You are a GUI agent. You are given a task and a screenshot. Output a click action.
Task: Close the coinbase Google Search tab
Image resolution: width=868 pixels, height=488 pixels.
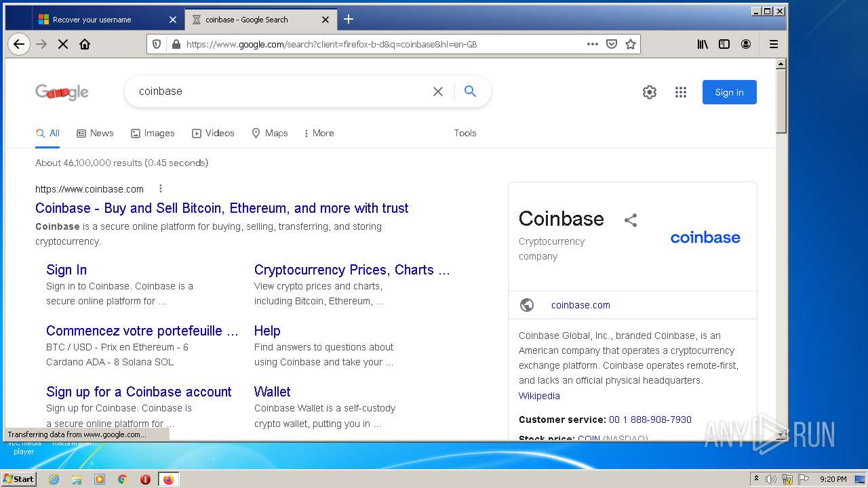pos(325,20)
